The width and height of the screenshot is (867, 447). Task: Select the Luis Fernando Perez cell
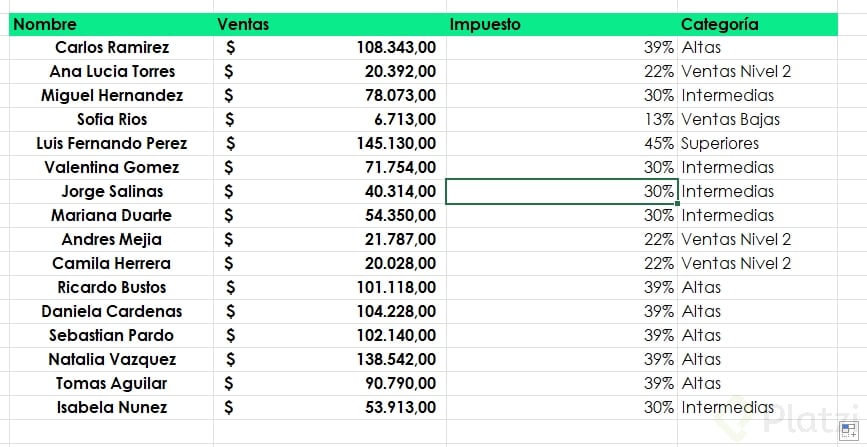112,143
